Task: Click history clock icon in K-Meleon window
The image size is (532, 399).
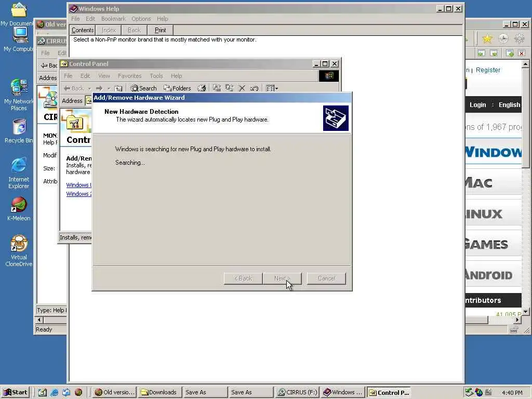Action: [x=503, y=38]
